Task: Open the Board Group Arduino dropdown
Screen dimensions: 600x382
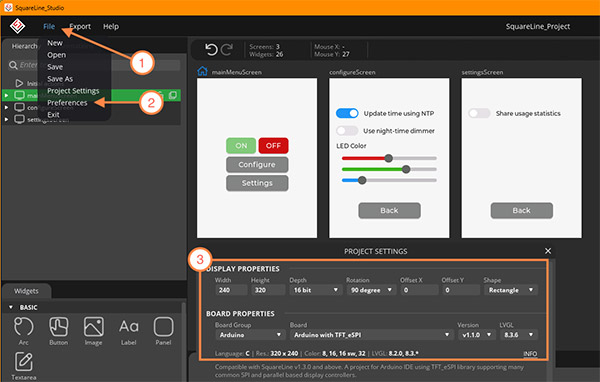Action: pyautogui.click(x=250, y=335)
